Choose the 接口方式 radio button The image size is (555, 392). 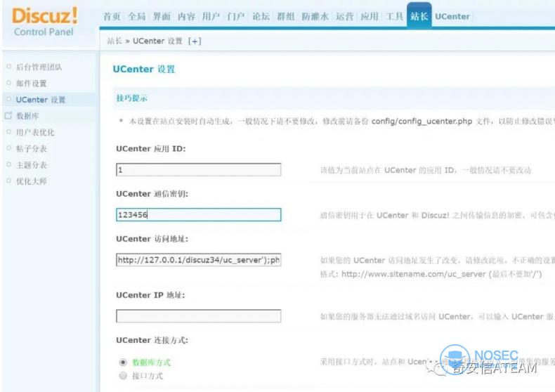pyautogui.click(x=123, y=376)
